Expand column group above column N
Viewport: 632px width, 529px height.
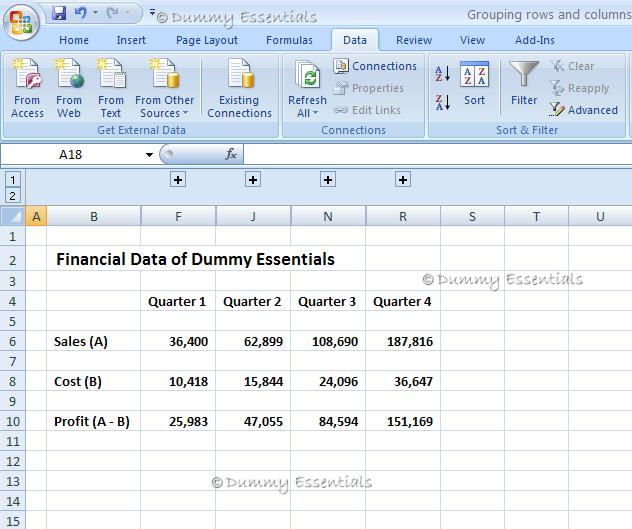(x=328, y=180)
